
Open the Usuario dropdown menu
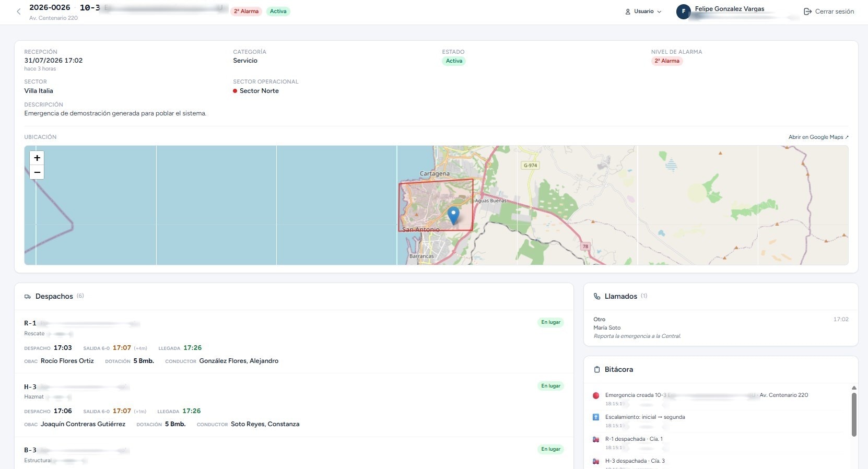643,11
